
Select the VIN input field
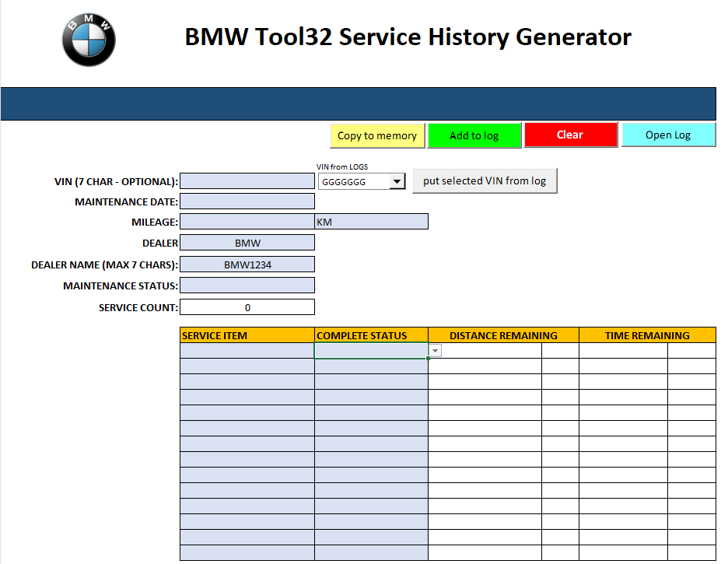point(247,181)
